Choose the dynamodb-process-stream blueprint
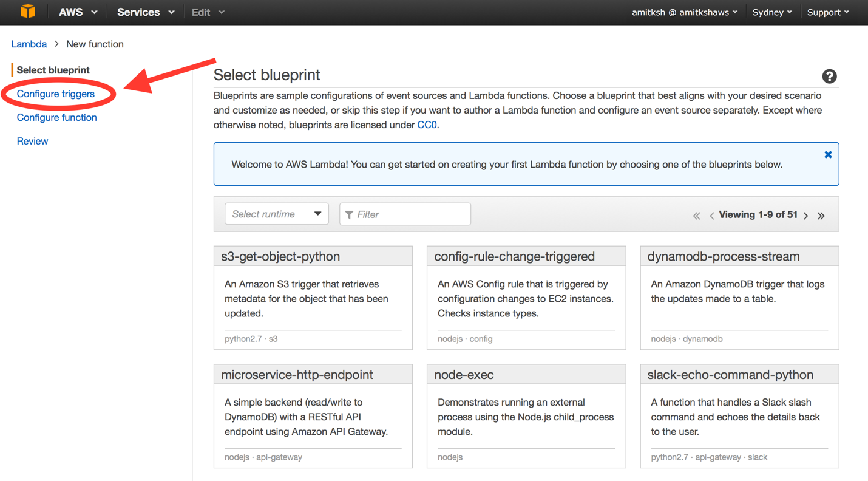The height and width of the screenshot is (481, 868). point(739,298)
